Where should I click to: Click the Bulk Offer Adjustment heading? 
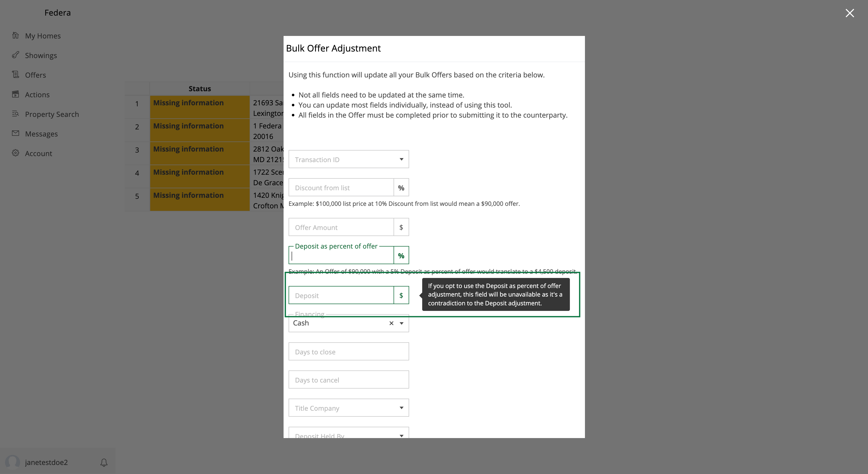(333, 48)
